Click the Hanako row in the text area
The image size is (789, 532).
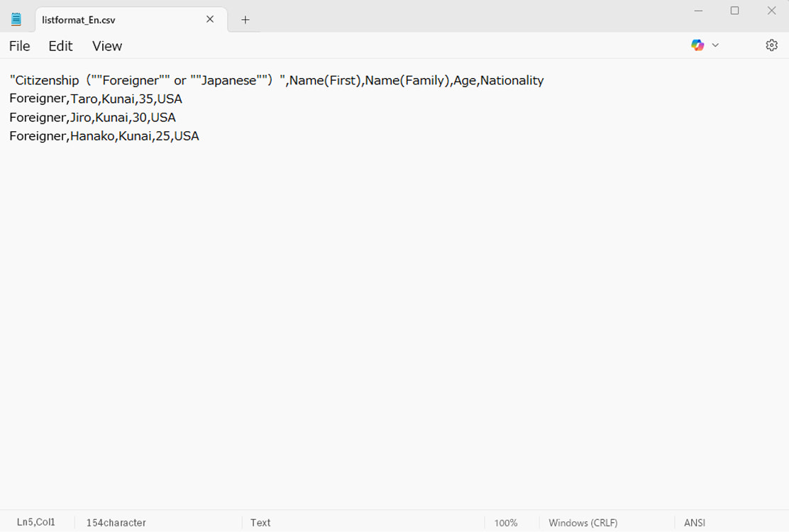point(104,135)
